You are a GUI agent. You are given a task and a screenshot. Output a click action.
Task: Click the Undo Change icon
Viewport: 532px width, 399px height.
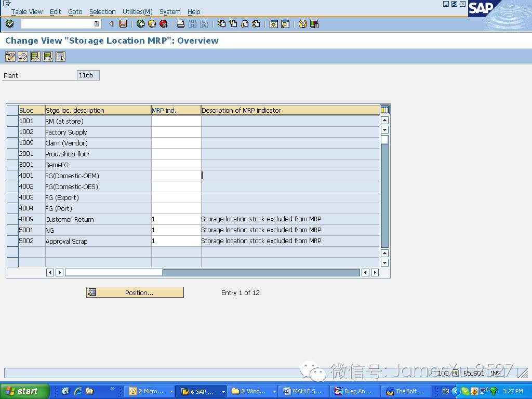click(x=23, y=56)
